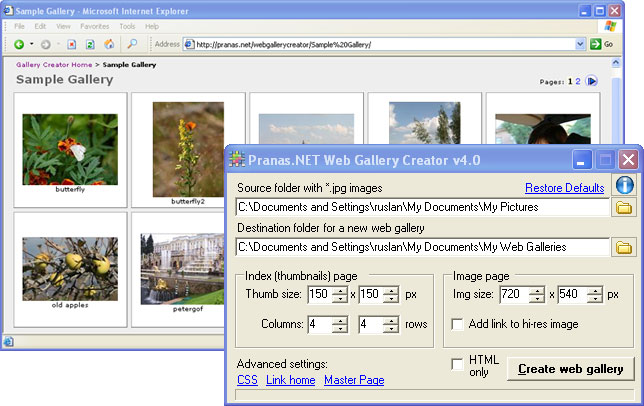Open the old apples thumbnail in gallery
This screenshot has height=406, width=644.
point(70,269)
